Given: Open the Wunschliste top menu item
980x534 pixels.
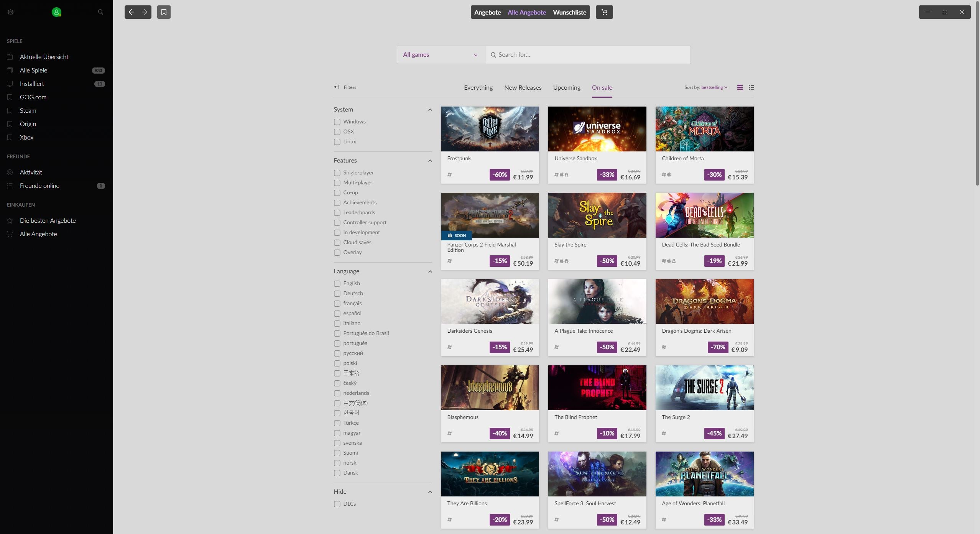Looking at the screenshot, I should pyautogui.click(x=569, y=12).
